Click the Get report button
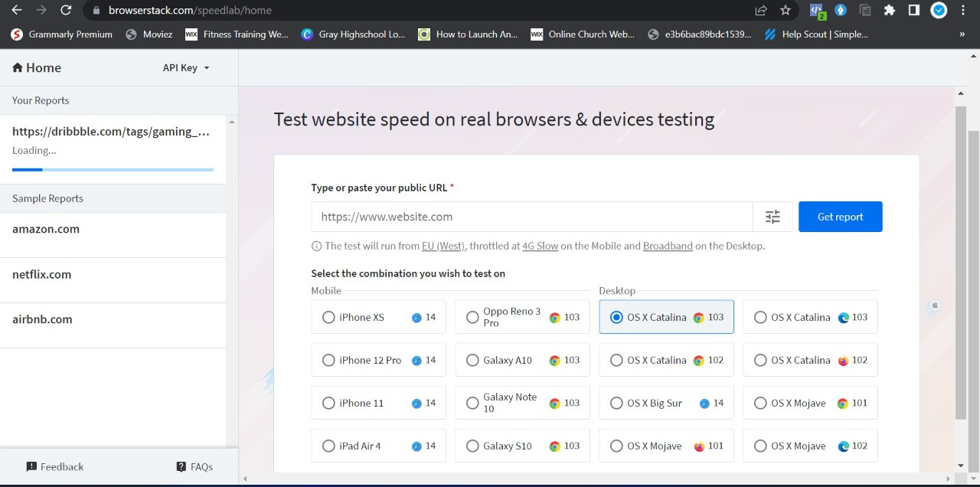The width and height of the screenshot is (980, 487). [840, 217]
